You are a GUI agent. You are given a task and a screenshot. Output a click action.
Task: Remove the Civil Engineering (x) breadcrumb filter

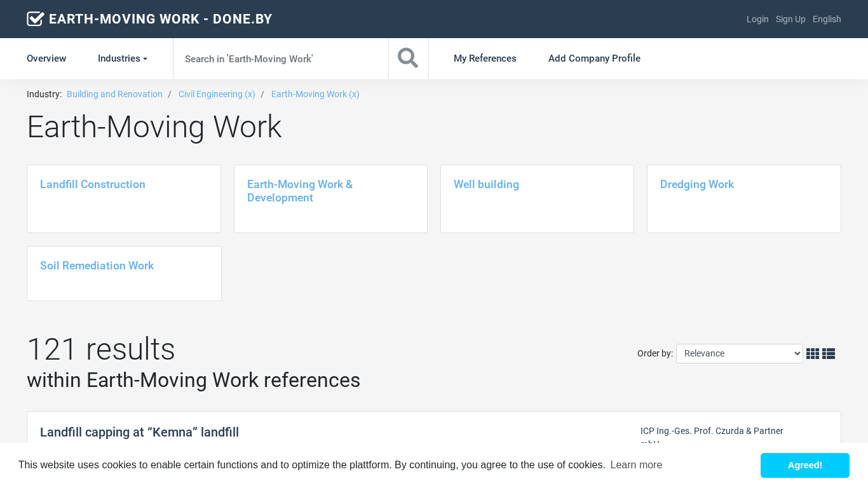[x=217, y=94]
